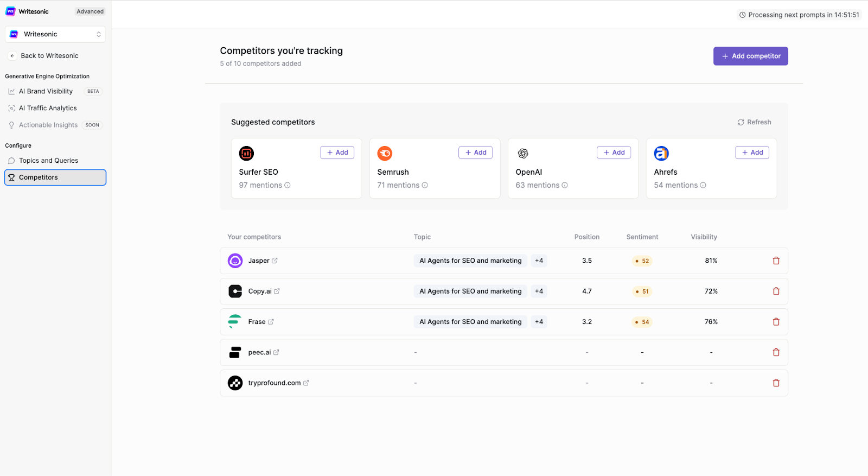The width and height of the screenshot is (868, 476).
Task: Click the Copy.ai logo
Action: pyautogui.click(x=235, y=291)
